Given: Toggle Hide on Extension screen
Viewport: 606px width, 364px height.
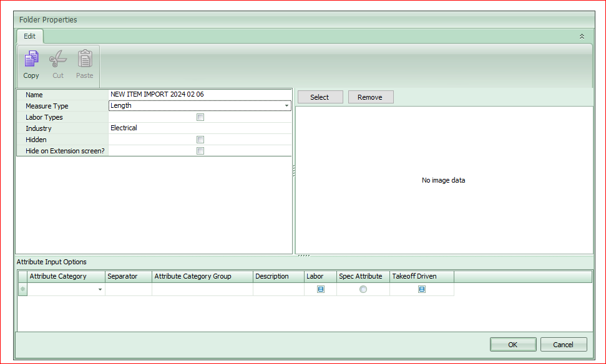Looking at the screenshot, I should [x=200, y=150].
